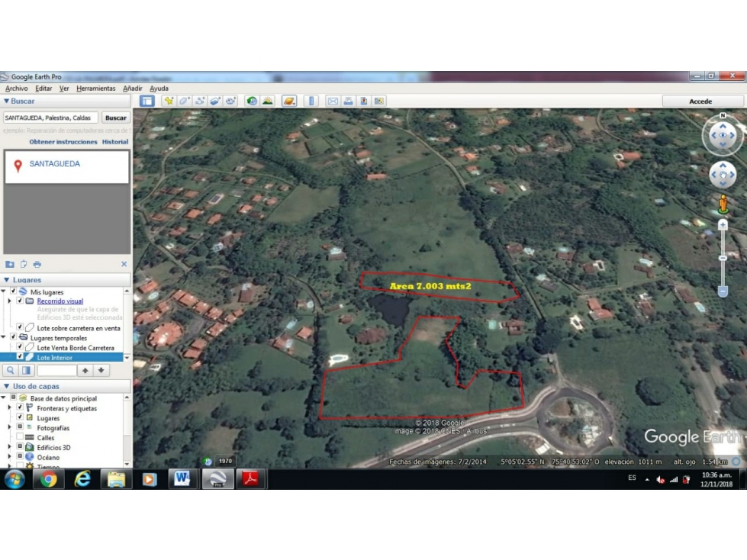
Task: Zoom out with the minus button
Action: [x=723, y=291]
